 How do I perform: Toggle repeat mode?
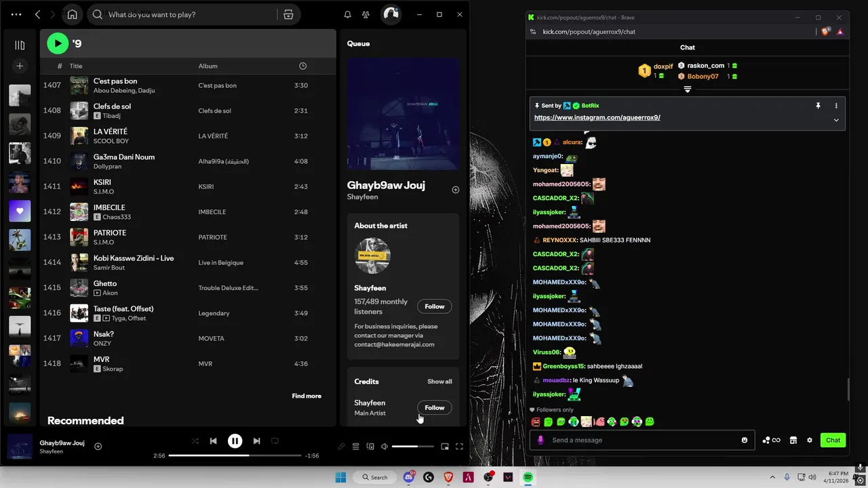pos(275,441)
